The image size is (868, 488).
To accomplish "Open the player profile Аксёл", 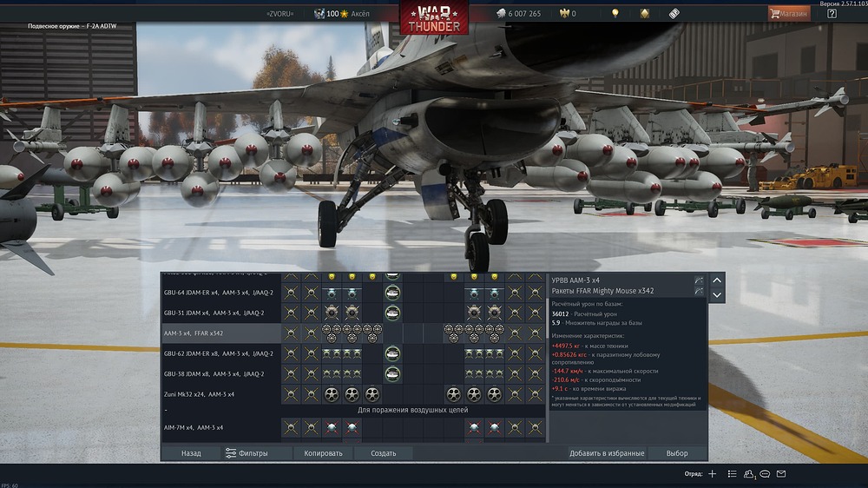I will click(x=360, y=13).
